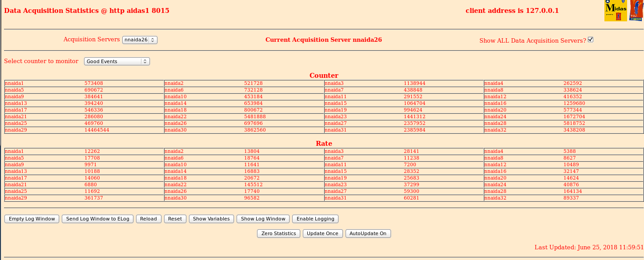Select Rate value 164134 for nnaida28

coord(573,191)
